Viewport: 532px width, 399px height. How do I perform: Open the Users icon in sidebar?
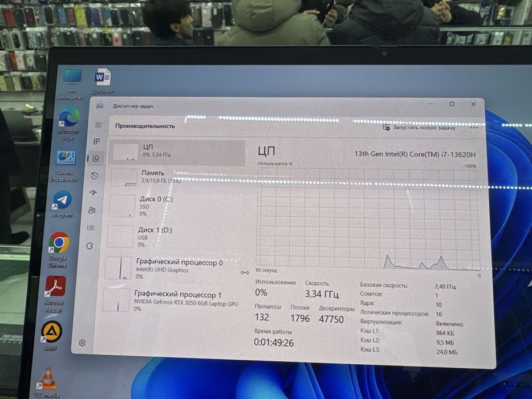[x=92, y=210]
